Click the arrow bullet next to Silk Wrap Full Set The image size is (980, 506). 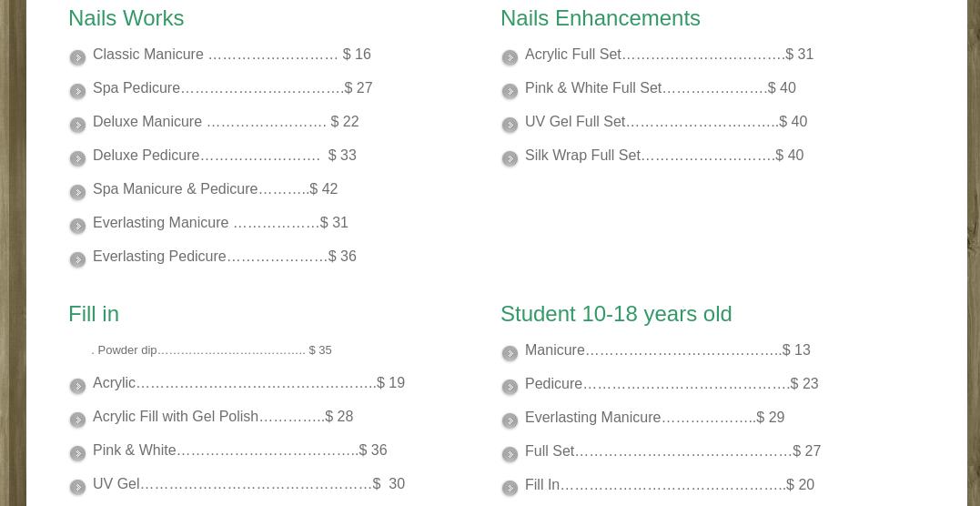(x=510, y=158)
